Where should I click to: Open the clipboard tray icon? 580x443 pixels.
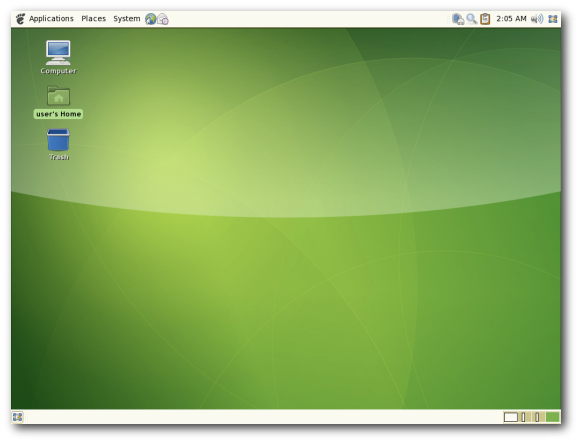pyautogui.click(x=485, y=19)
